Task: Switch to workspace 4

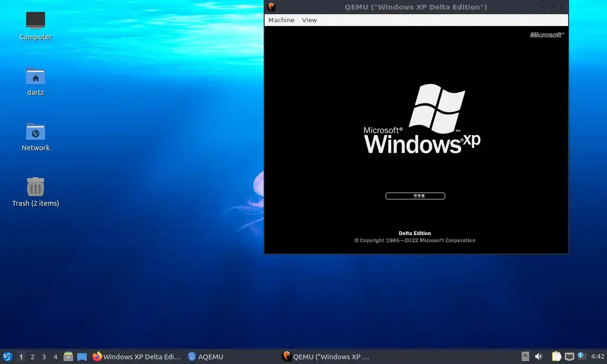Action: [55, 356]
